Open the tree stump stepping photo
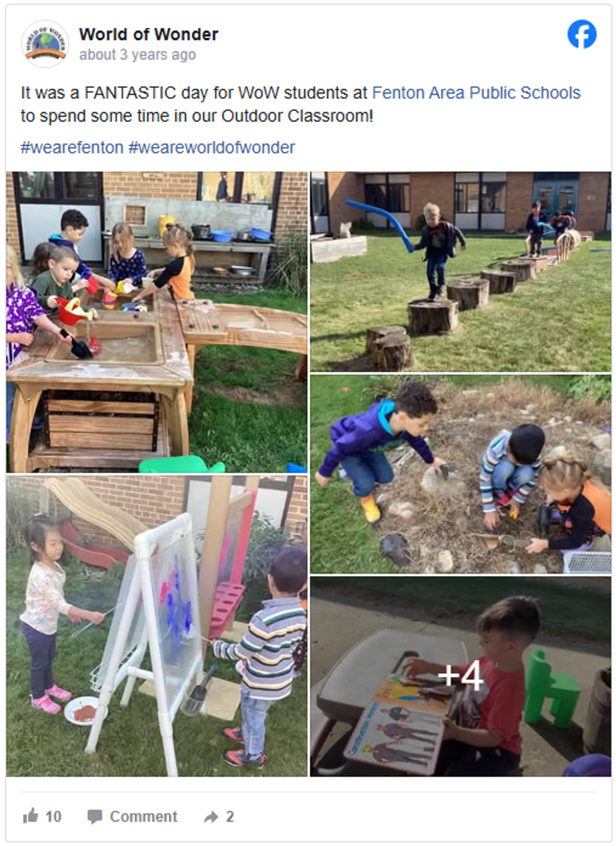The width and height of the screenshot is (616, 846). tap(460, 272)
